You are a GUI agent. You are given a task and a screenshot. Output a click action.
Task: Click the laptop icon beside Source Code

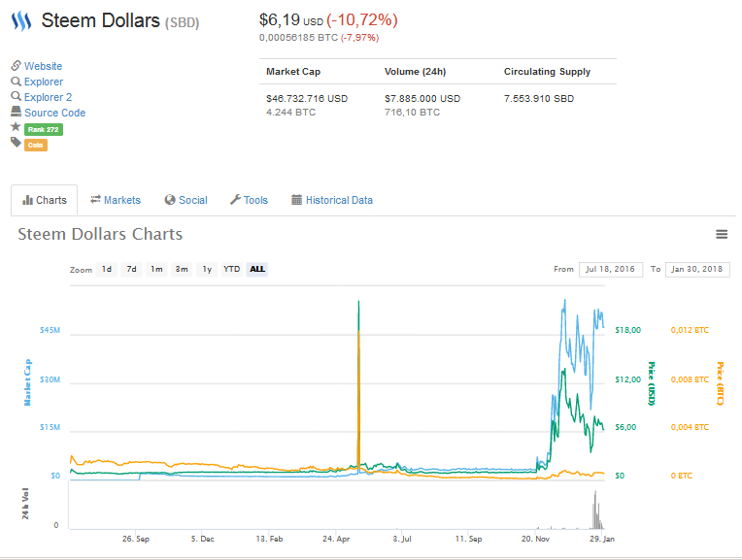pyautogui.click(x=17, y=112)
